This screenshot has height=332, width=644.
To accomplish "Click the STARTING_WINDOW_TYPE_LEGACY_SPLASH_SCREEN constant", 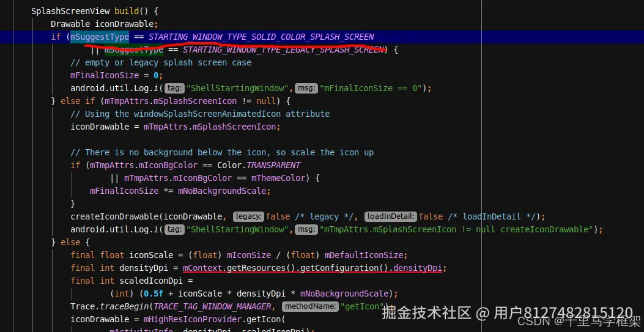I will pos(283,50).
